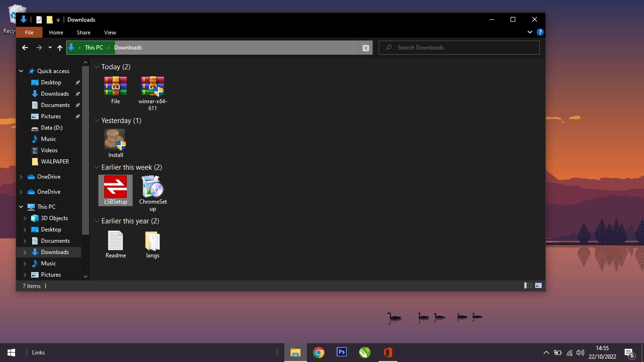Open the recent locations dropdown arrow
Viewport: 644px width, 362px height.
(50, 48)
